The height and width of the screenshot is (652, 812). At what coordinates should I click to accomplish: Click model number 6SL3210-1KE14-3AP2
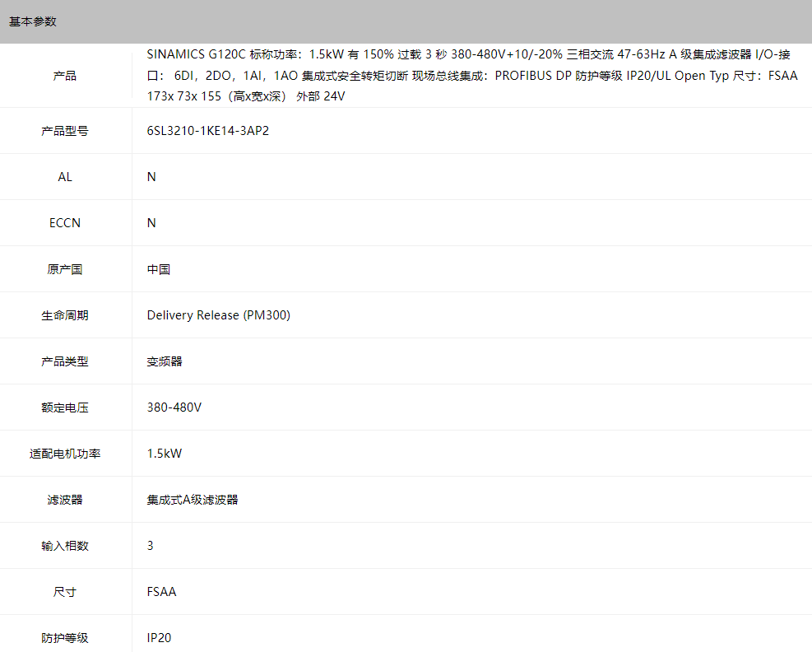pyautogui.click(x=207, y=131)
